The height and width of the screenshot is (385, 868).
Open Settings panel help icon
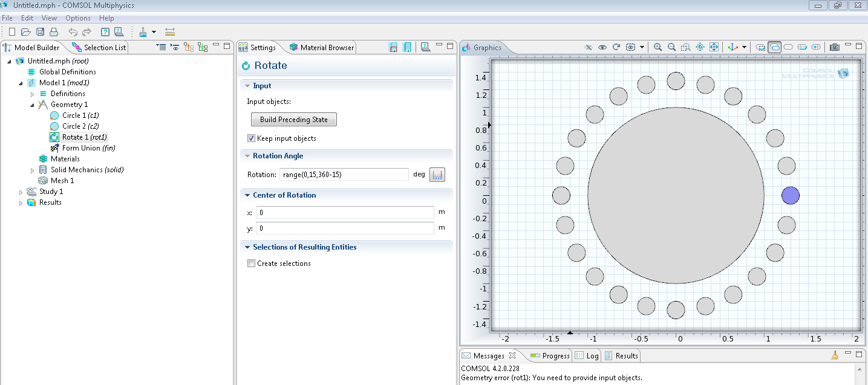click(425, 47)
